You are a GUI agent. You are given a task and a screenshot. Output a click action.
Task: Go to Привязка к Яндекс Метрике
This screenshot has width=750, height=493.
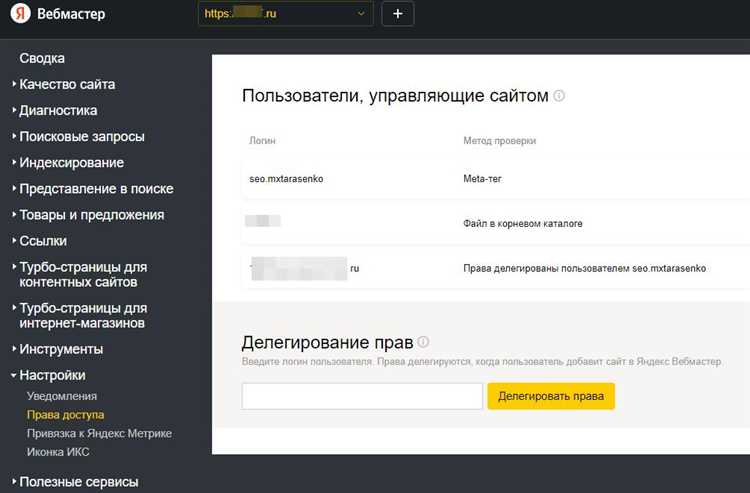[99, 433]
